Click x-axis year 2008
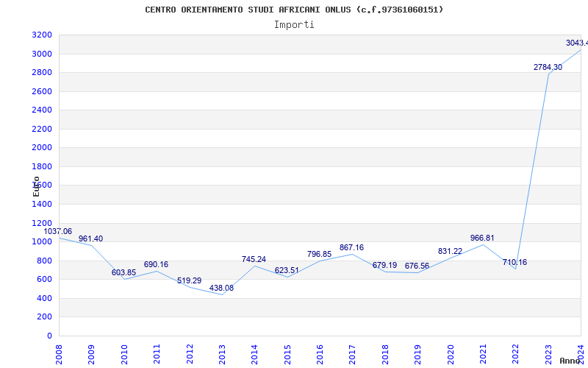 coord(59,355)
